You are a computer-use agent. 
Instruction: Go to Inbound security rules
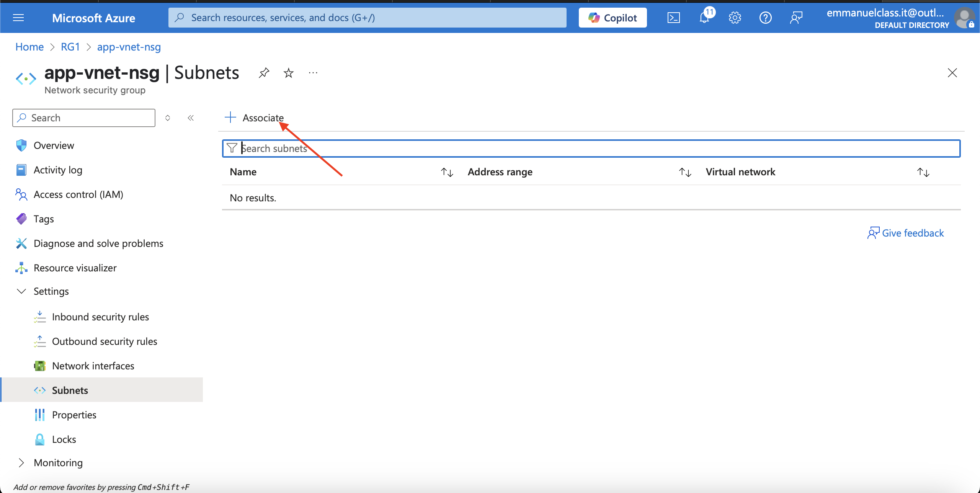pyautogui.click(x=101, y=317)
